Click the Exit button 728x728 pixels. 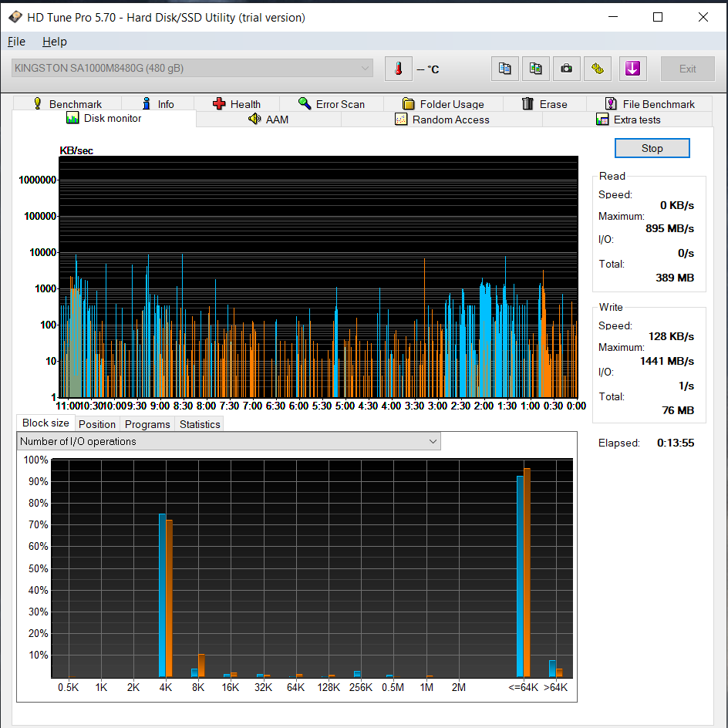tap(687, 69)
